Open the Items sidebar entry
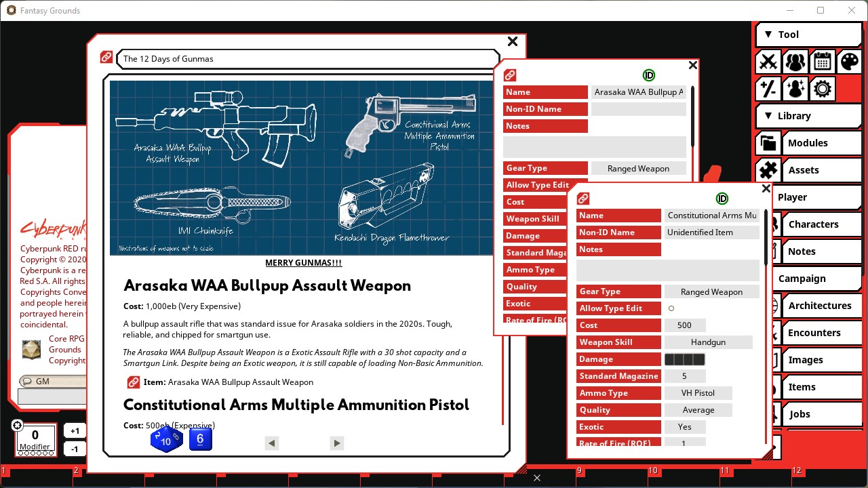This screenshot has width=868, height=488. [x=822, y=387]
